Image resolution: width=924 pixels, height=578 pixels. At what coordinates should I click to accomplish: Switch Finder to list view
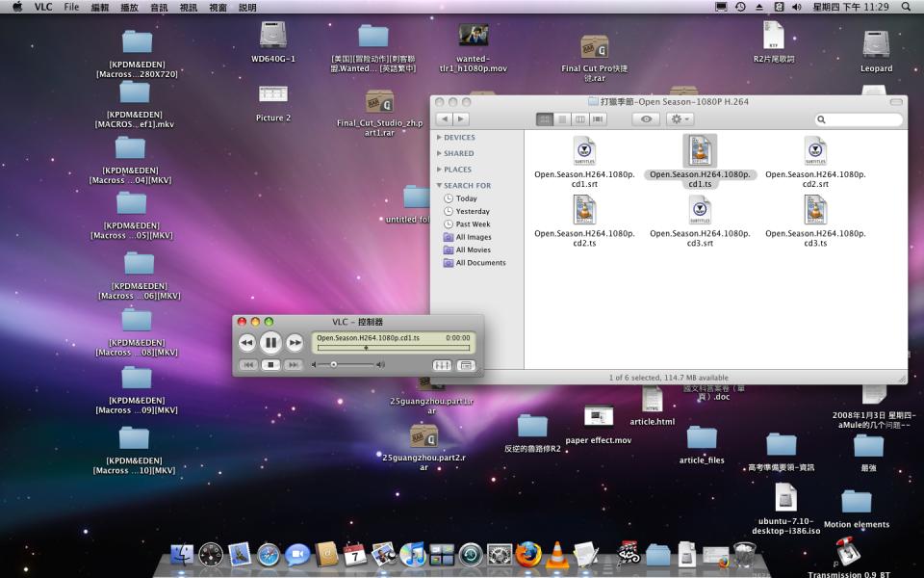coord(562,119)
